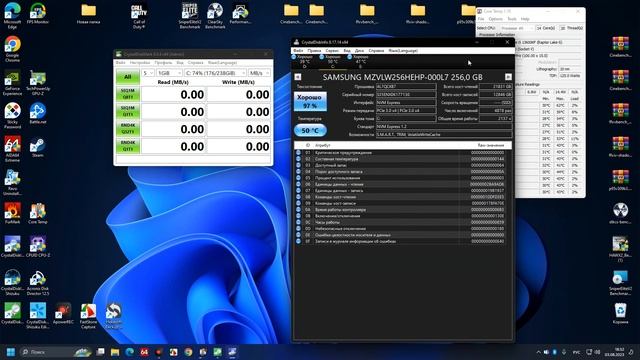Image resolution: width=640 pixels, height=360 pixels.
Task: Open the Options menu in Core Temp
Action: tap(495, 19)
